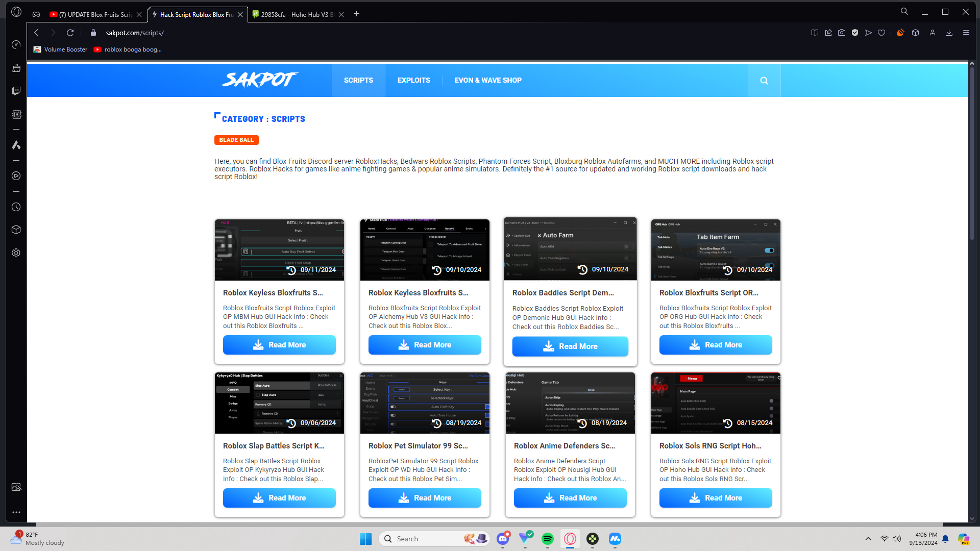
Task: Open the Roblox Slap Battles Script title
Action: coord(274,446)
